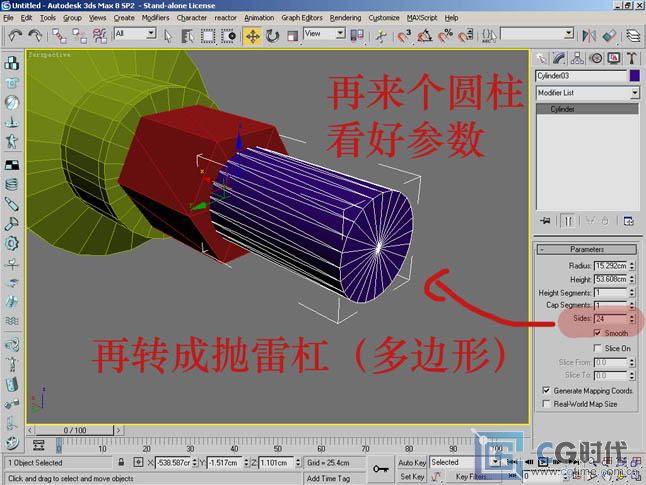Toggle Window/Crossing selection mode
646x485 pixels.
click(x=228, y=36)
